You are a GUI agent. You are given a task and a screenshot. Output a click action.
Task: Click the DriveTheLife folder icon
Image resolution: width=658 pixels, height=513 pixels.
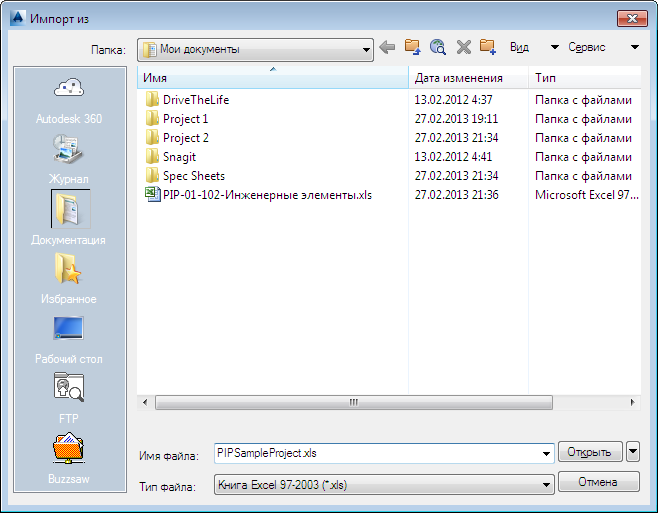click(152, 99)
